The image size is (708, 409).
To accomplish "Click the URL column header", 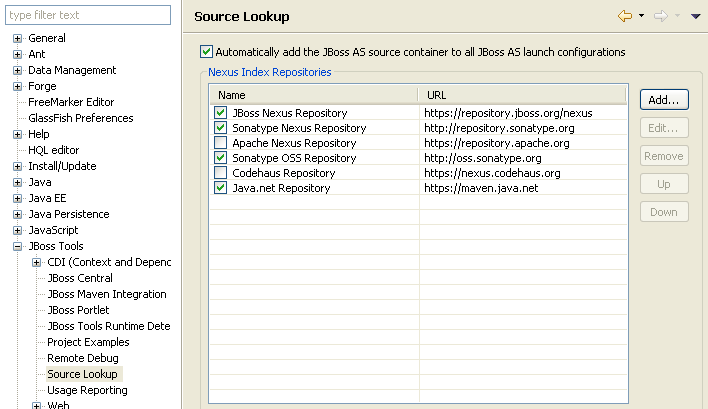I will [x=522, y=95].
